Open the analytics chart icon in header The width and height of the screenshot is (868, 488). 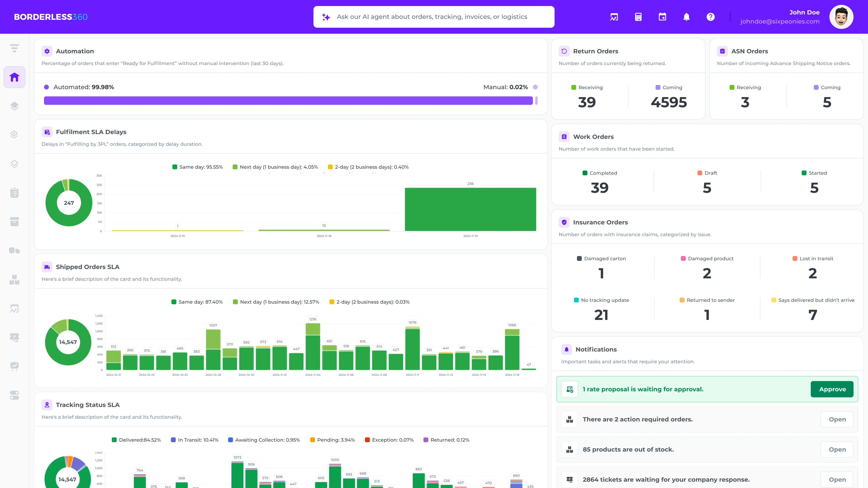tap(614, 17)
